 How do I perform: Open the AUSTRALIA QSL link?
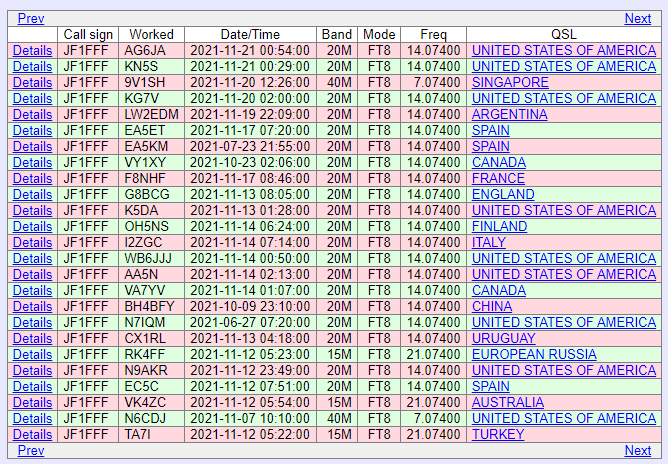click(508, 402)
